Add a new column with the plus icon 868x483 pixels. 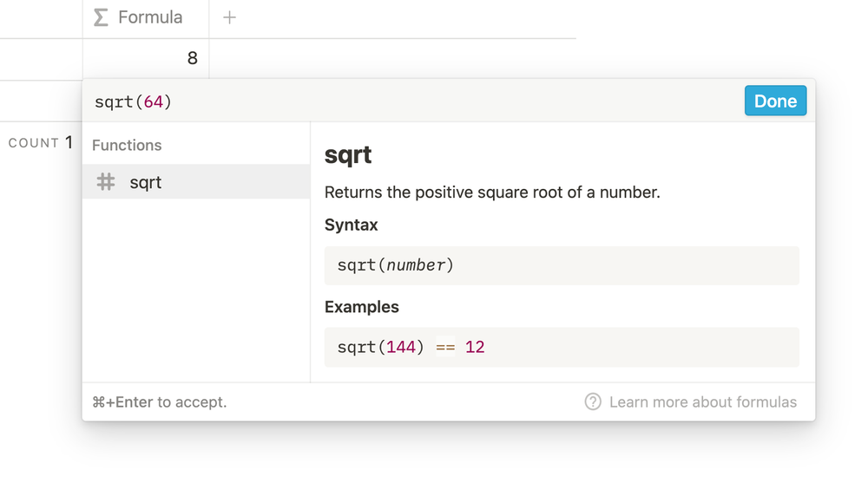coord(229,17)
